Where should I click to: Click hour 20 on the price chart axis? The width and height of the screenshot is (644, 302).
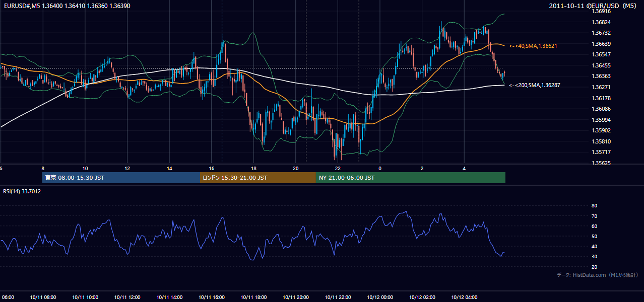coord(295,169)
